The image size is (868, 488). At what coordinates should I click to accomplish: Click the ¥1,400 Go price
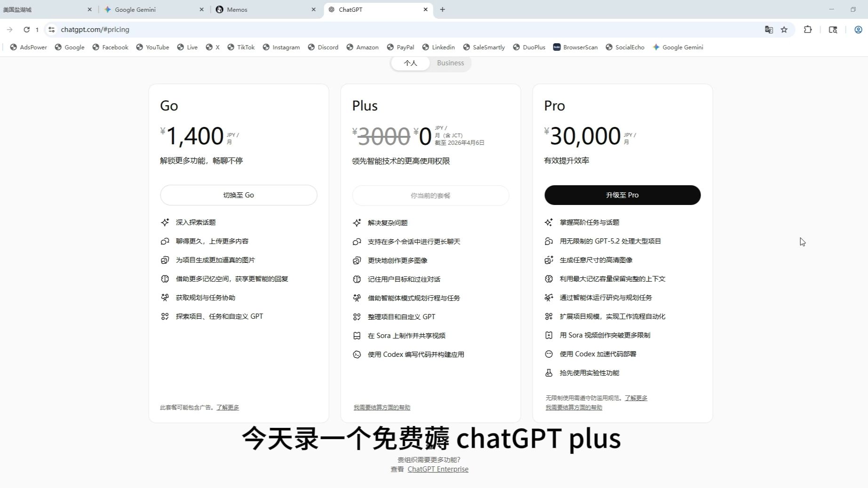192,136
